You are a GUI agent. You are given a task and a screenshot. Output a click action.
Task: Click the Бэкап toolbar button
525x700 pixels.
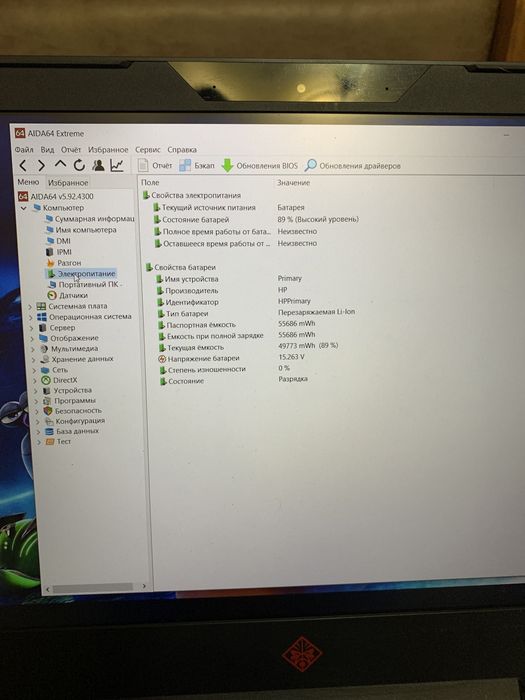point(197,166)
